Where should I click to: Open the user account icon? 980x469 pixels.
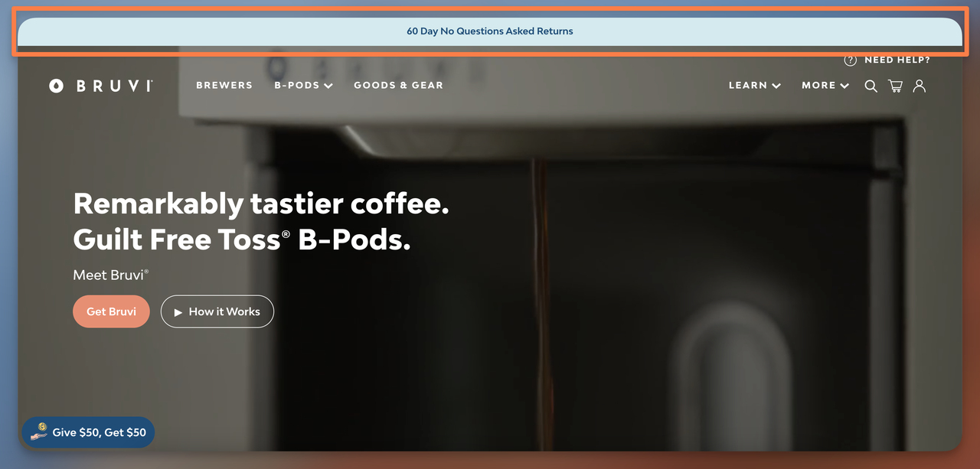tap(920, 86)
